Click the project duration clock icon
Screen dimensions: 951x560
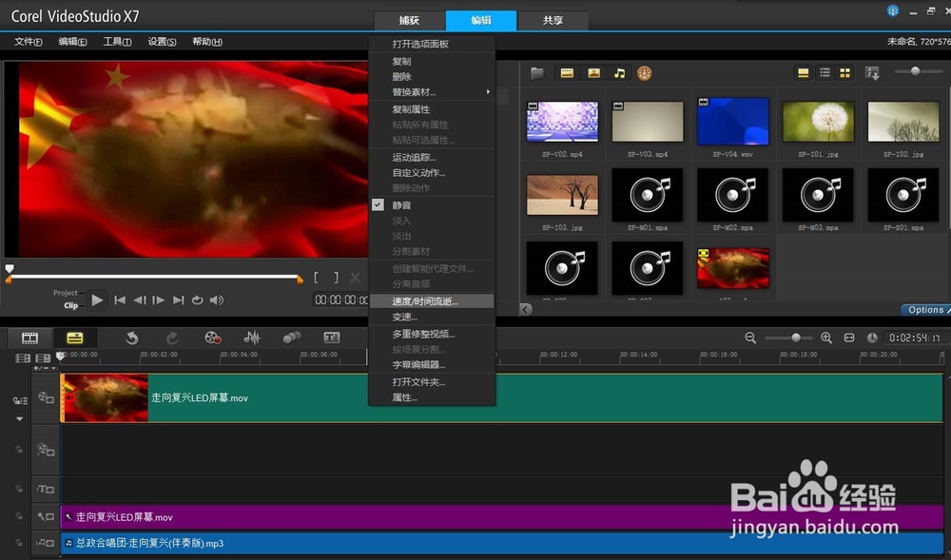pyautogui.click(x=872, y=338)
